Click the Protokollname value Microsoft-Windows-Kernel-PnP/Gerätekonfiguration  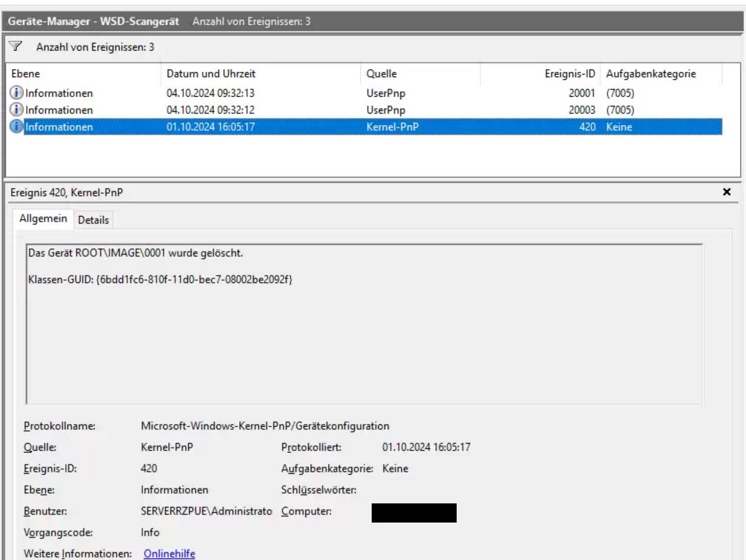265,426
